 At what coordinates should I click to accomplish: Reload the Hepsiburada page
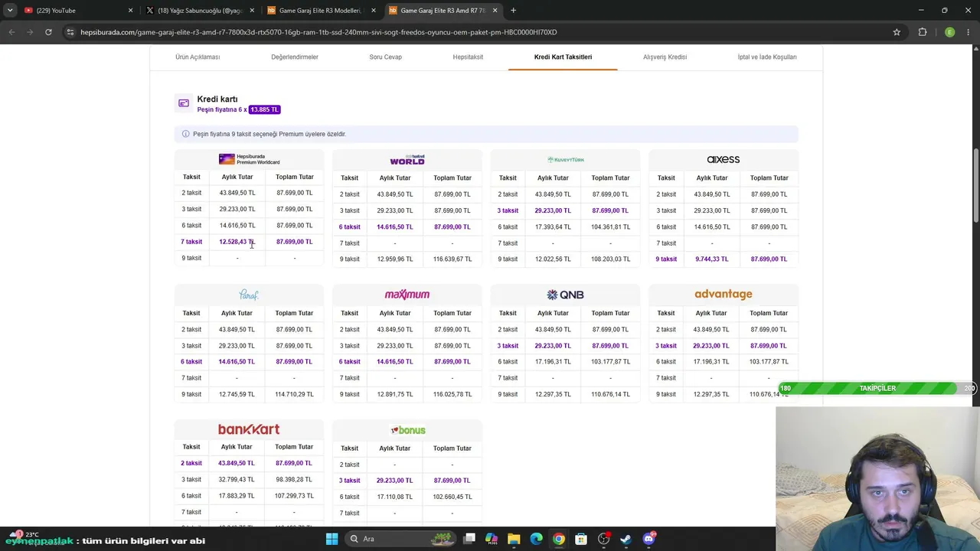pyautogui.click(x=48, y=32)
